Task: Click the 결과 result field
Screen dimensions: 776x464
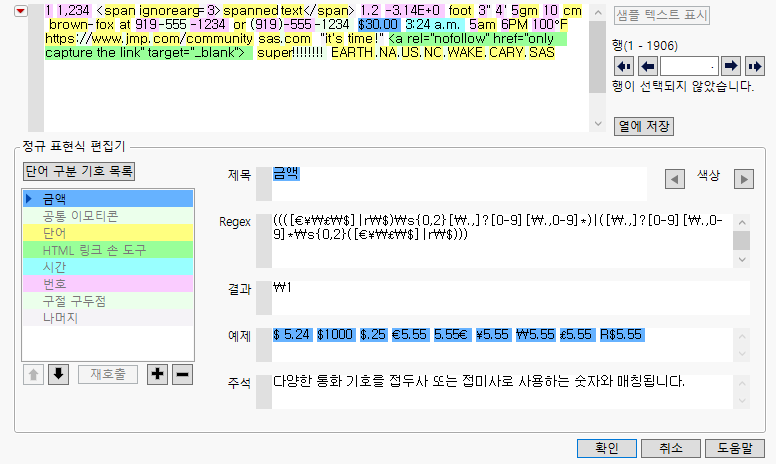Action: point(510,298)
